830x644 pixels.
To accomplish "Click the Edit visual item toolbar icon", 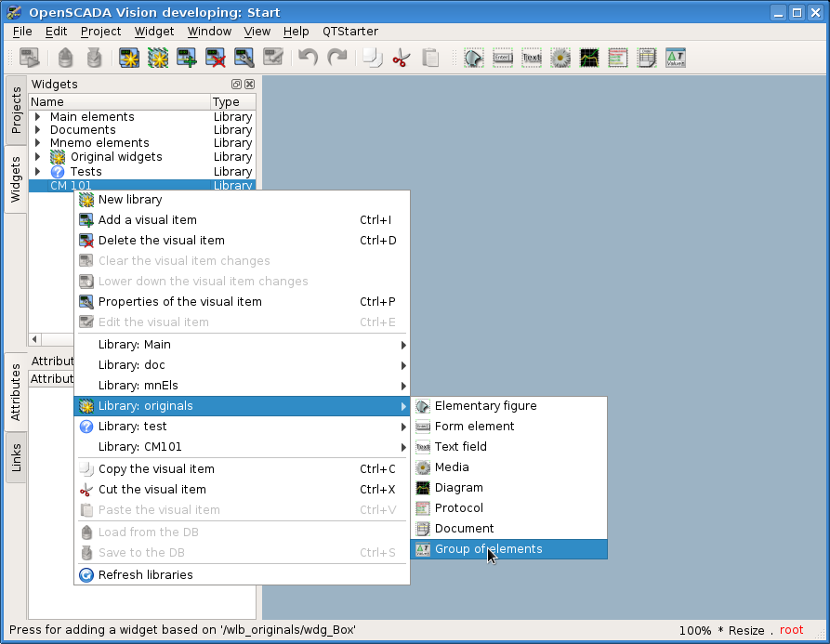I will pyautogui.click(x=273, y=58).
